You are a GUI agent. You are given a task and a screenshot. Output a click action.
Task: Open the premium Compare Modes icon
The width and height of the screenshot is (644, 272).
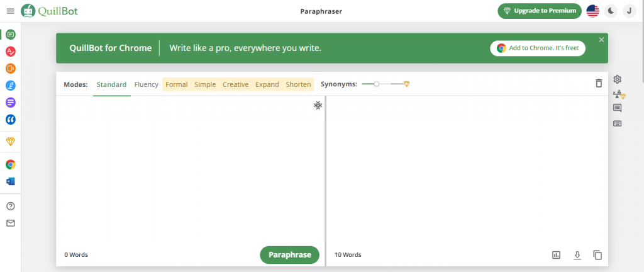(619, 94)
